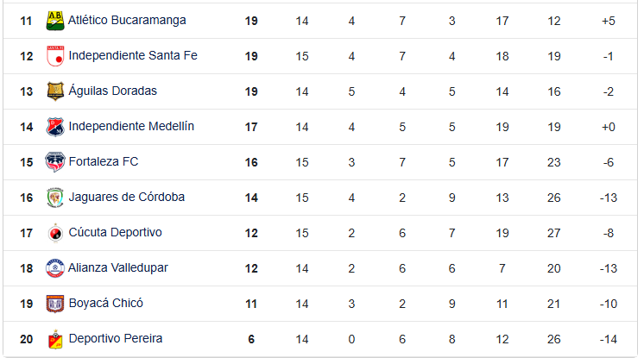Open the Atlético Bucaramanga team link
644x358 pixels.
point(127,20)
